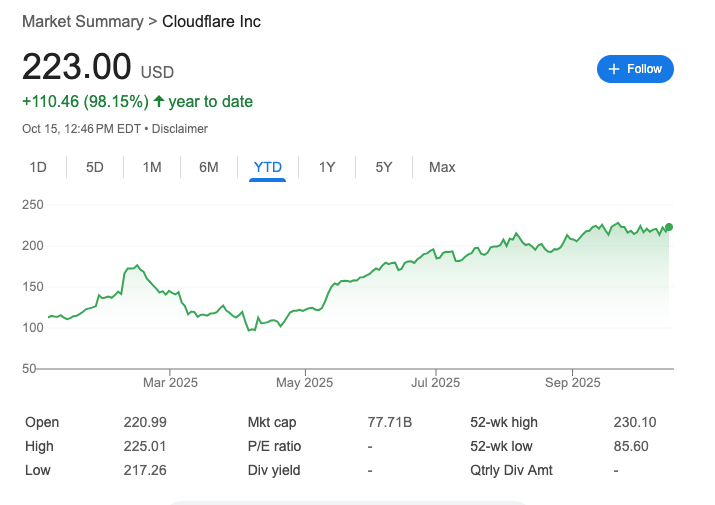715x505 pixels.
Task: Click the May 2025 axis label
Action: pos(304,383)
